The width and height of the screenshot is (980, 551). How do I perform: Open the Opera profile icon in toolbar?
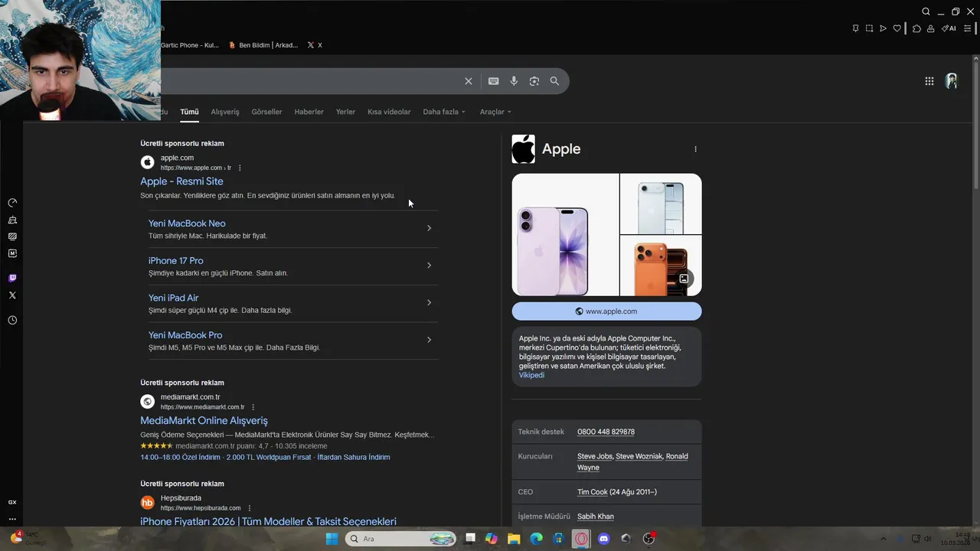[930, 28]
